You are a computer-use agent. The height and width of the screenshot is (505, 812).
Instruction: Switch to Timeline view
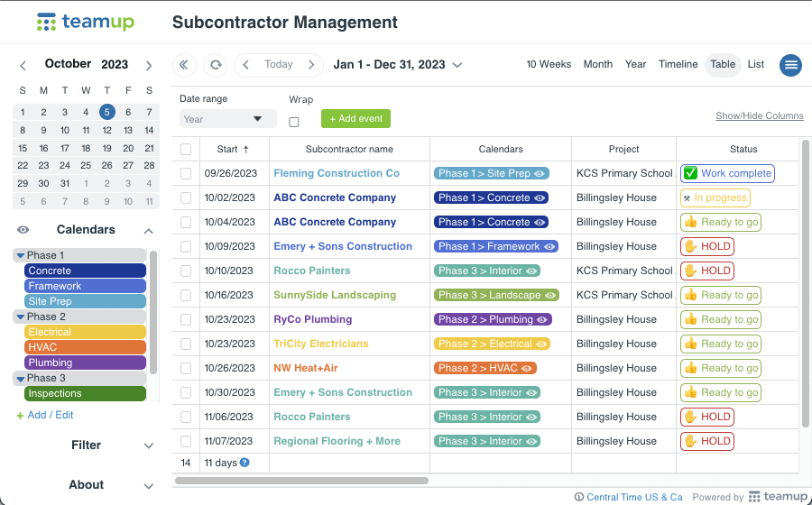pos(678,64)
